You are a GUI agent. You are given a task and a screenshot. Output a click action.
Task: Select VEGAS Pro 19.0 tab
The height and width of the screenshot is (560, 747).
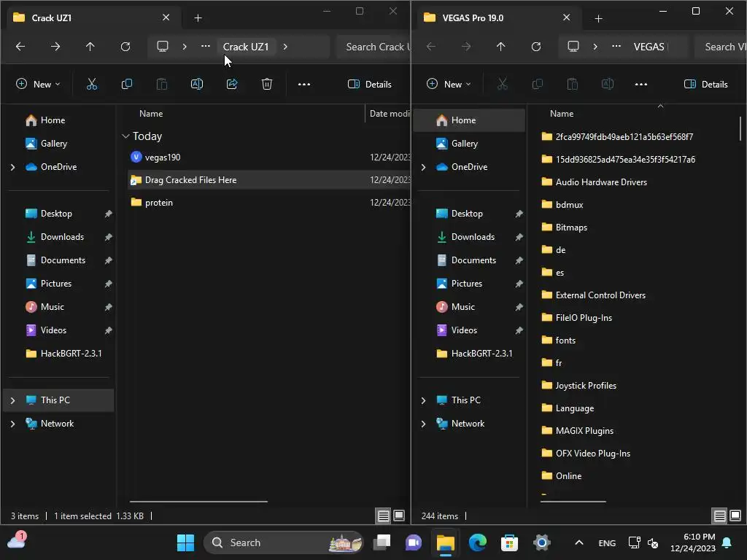(500, 18)
